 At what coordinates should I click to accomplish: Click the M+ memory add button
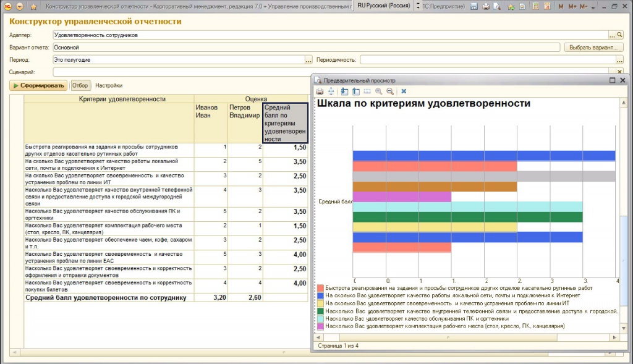(572, 6)
